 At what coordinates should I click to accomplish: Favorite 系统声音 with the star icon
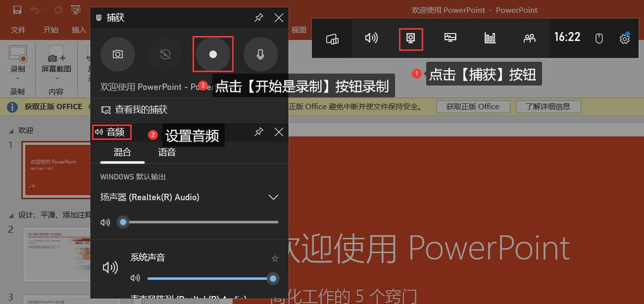(275, 258)
